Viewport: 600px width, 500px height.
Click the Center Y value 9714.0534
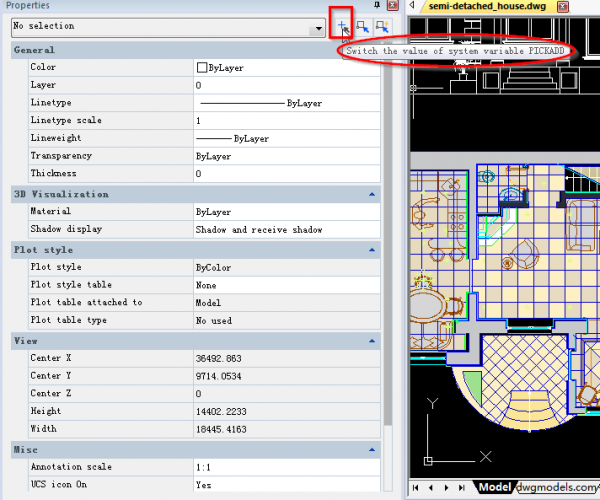pyautogui.click(x=287, y=376)
